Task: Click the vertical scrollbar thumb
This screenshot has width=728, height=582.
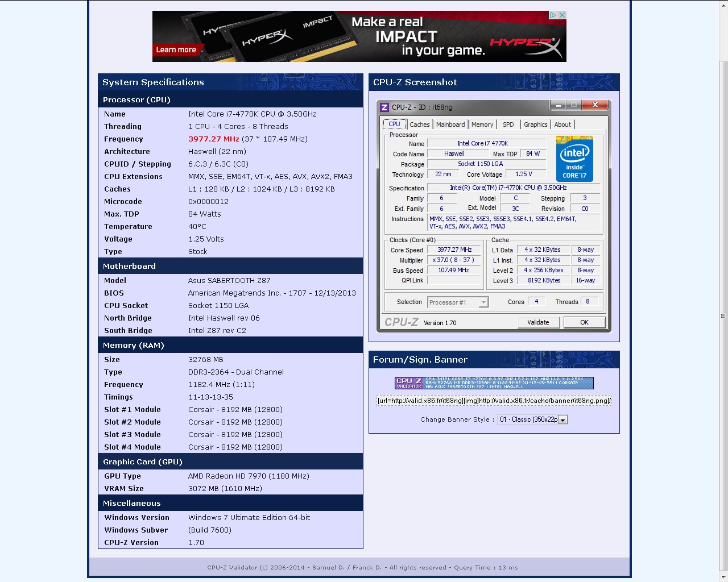Action: [x=723, y=315]
